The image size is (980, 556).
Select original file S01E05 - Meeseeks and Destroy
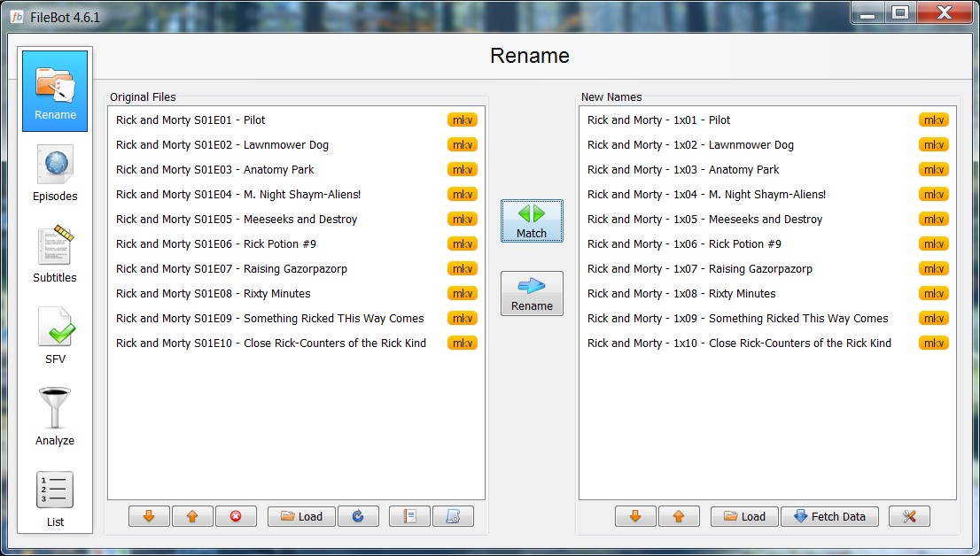296,220
